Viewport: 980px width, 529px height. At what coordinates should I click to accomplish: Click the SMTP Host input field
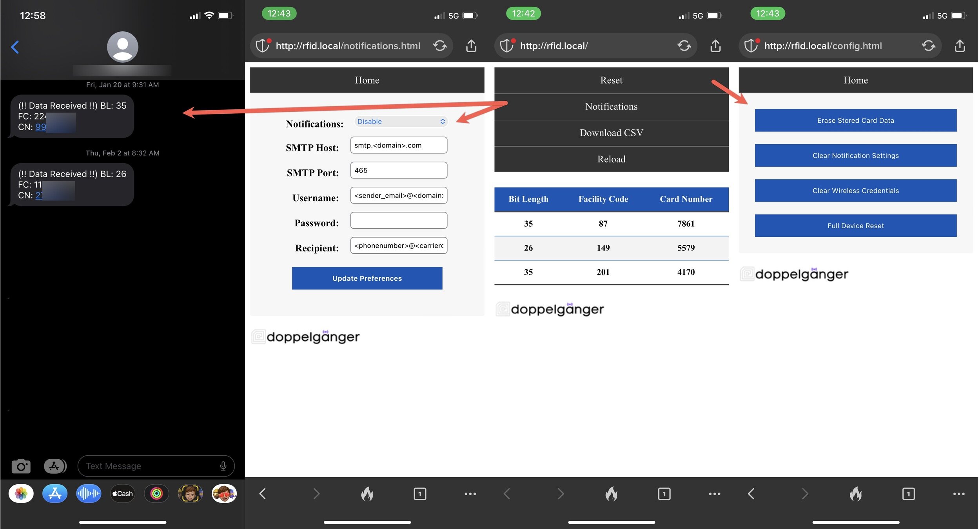[398, 145]
